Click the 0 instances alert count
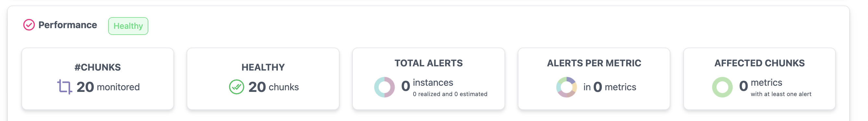The height and width of the screenshot is (121, 868). coord(427,84)
